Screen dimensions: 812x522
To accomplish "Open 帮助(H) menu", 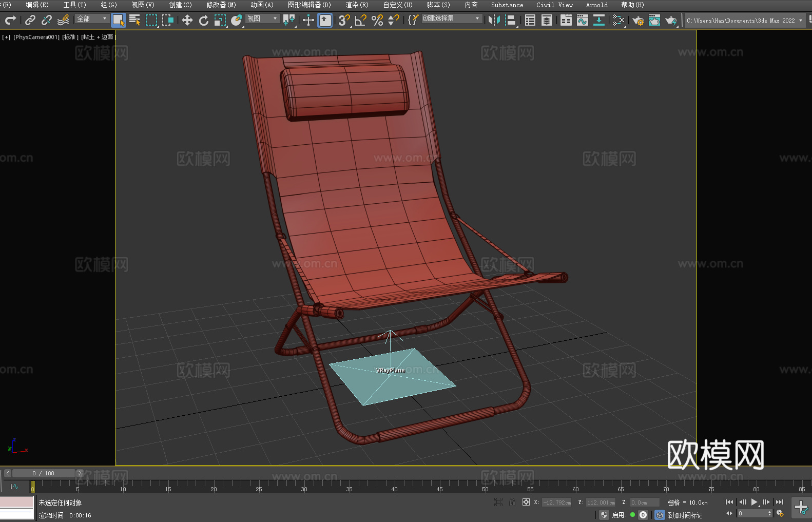I will [x=632, y=5].
